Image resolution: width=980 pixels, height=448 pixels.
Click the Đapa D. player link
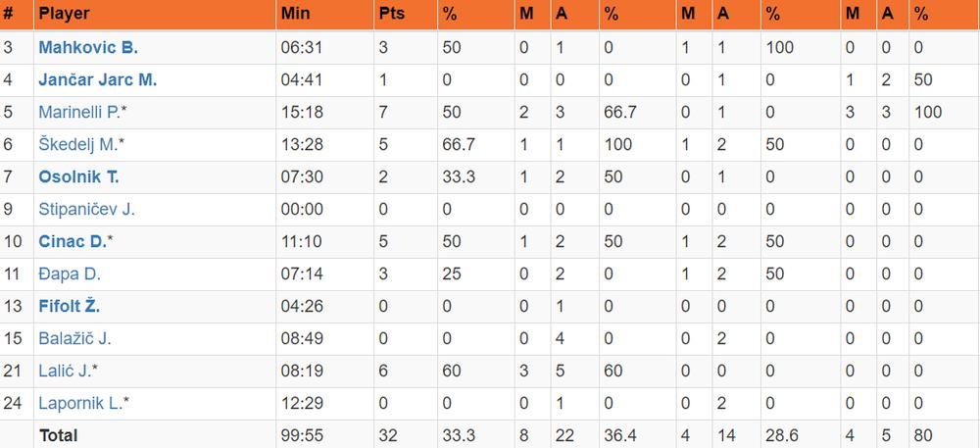(x=69, y=274)
